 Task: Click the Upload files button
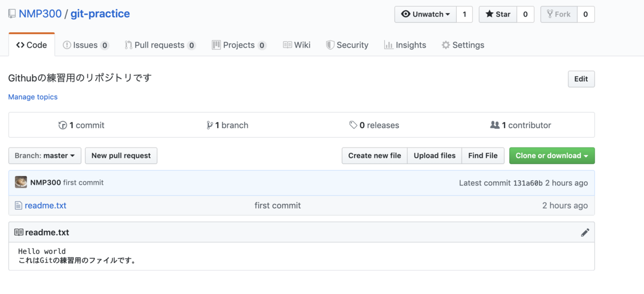[435, 156]
